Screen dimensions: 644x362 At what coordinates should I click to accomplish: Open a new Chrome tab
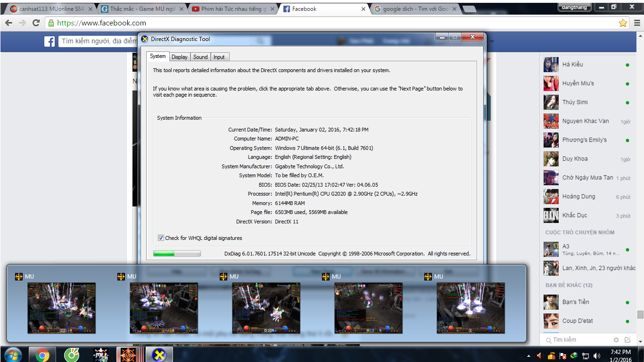pos(469,9)
